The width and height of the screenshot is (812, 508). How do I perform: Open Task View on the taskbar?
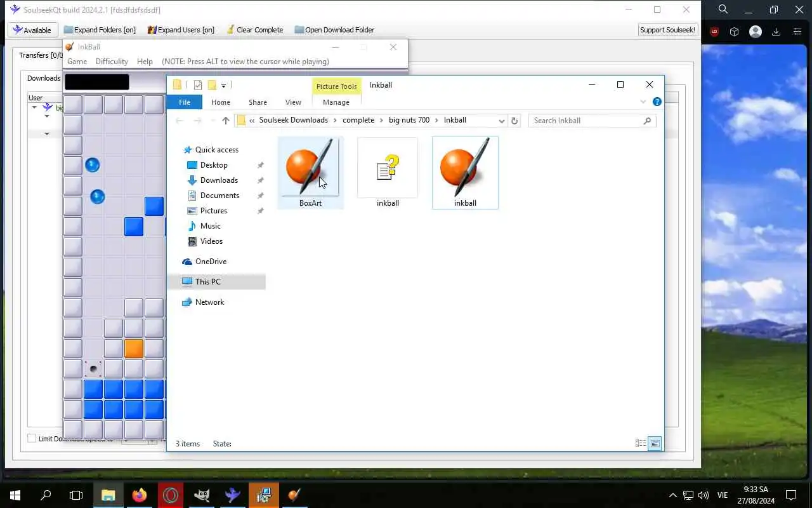pyautogui.click(x=76, y=495)
